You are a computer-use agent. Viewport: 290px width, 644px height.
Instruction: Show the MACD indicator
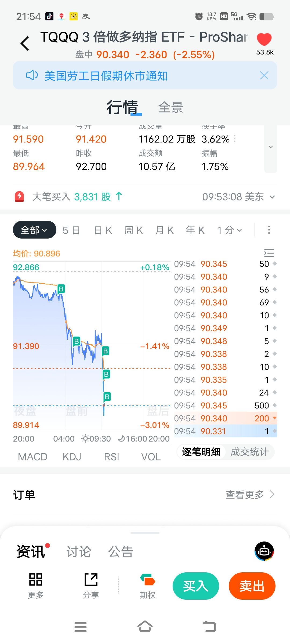(x=32, y=457)
